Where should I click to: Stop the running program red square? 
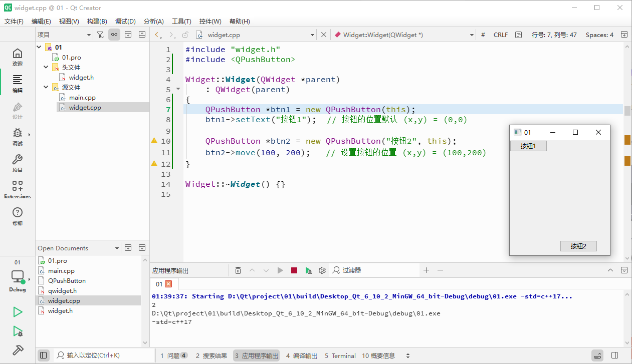coord(294,270)
